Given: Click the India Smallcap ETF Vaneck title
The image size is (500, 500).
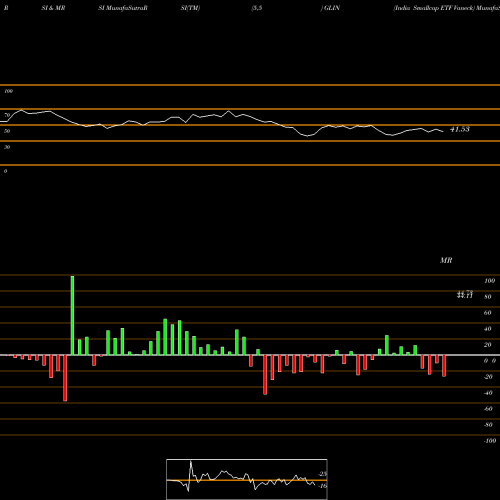Looking at the screenshot, I should coord(434,8).
